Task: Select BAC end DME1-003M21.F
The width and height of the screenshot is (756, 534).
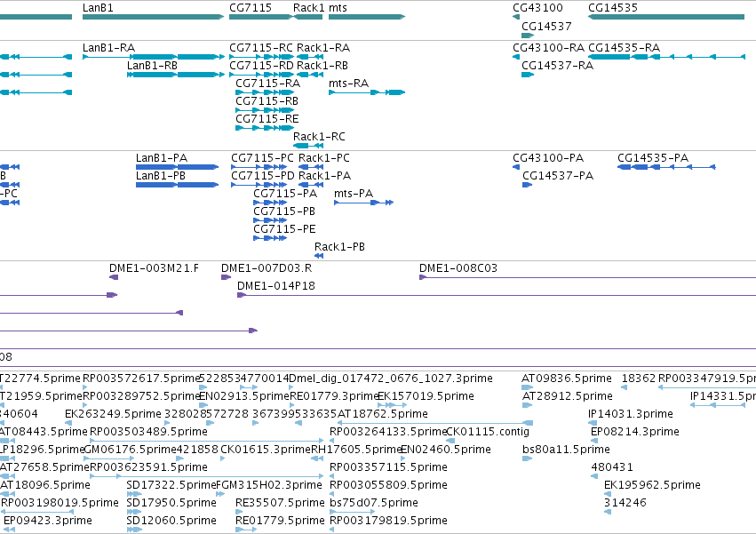Action: tap(114, 277)
